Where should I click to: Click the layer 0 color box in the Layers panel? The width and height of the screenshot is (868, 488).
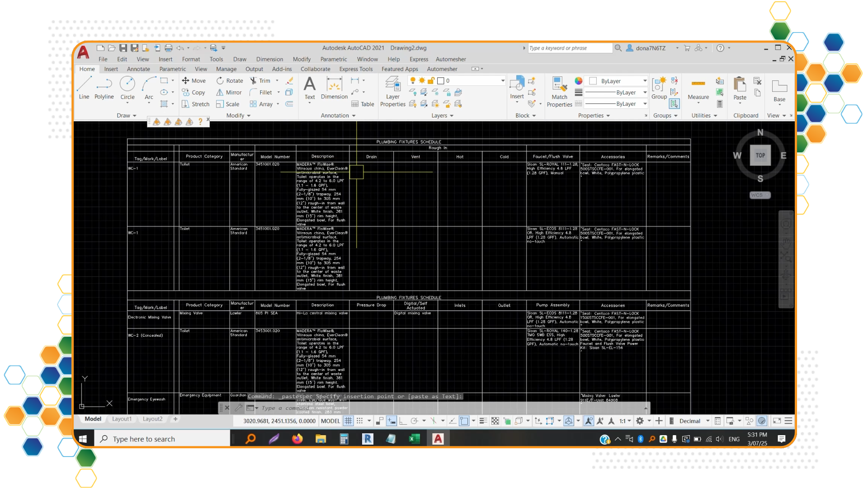pyautogui.click(x=440, y=80)
